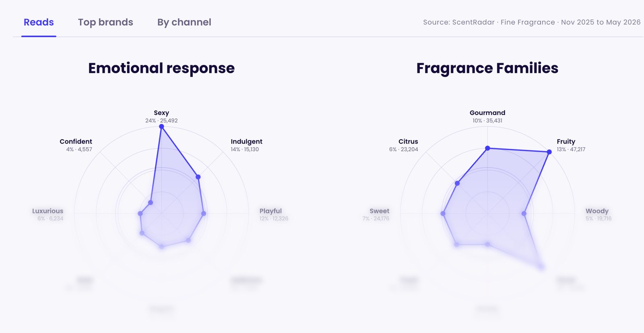Screen dimensions: 644x333
Task: Click the Sexy data point on radar
Action: (161, 127)
